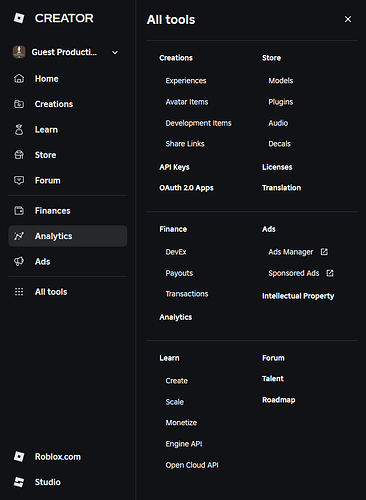This screenshot has width=366, height=500.
Task: Open the Roadmap link
Action: coord(278,400)
